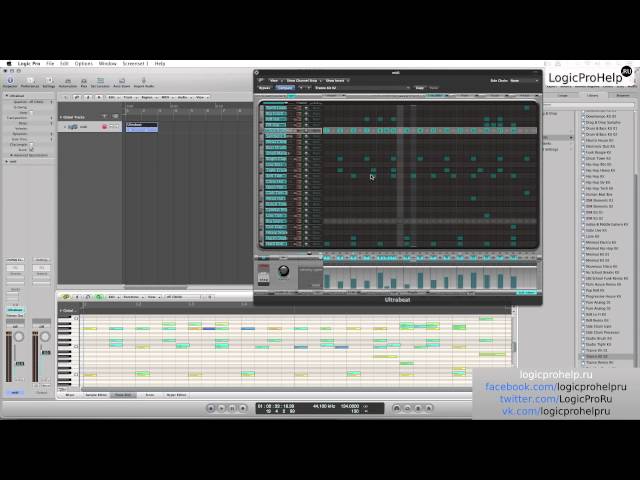Image resolution: width=640 pixels, height=480 pixels.
Task: Open the Inspector from the toolbar
Action: coord(10,82)
